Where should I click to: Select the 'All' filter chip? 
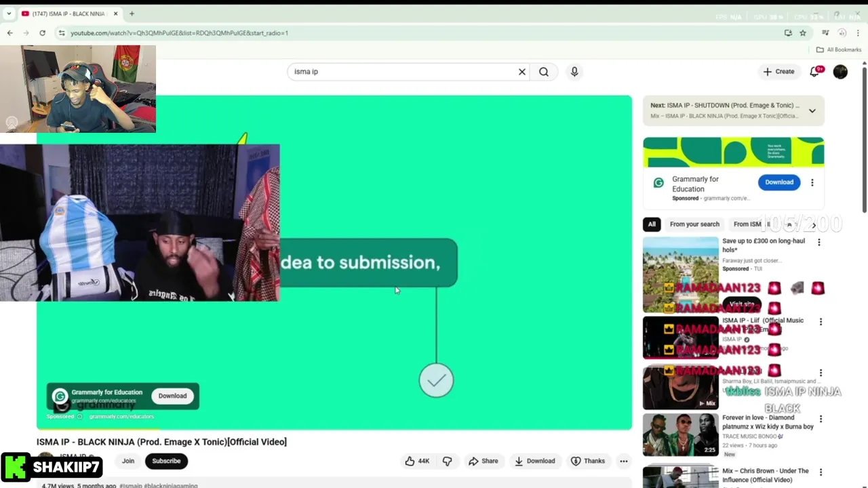pyautogui.click(x=652, y=224)
